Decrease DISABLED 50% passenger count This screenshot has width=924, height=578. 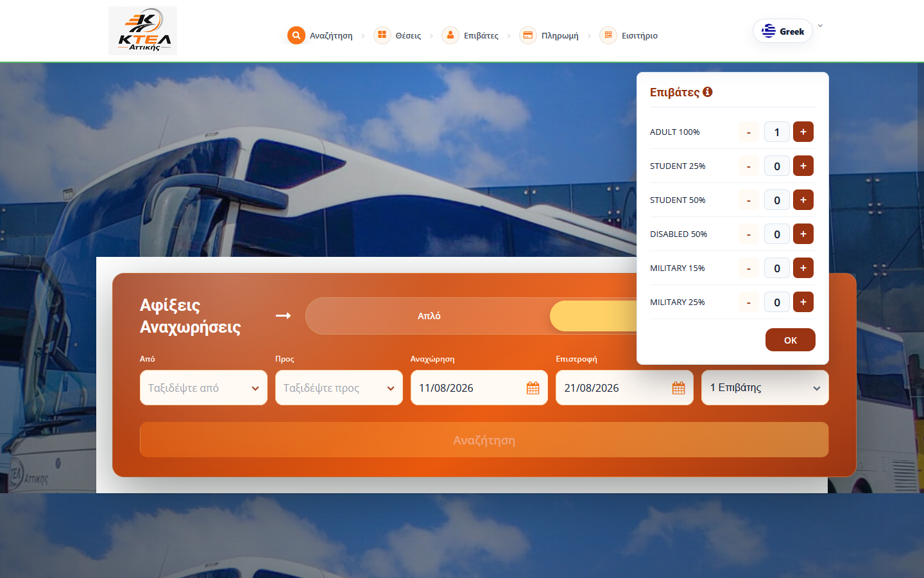749,234
